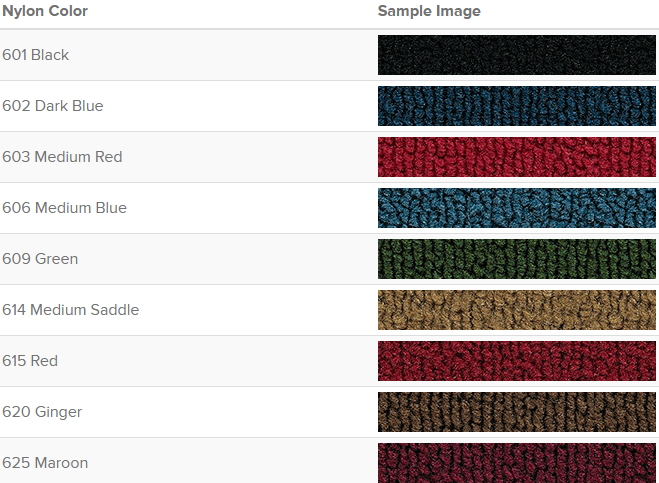
Task: Click the "603 Medium Red" row label
Action: pyautogui.click(x=63, y=157)
